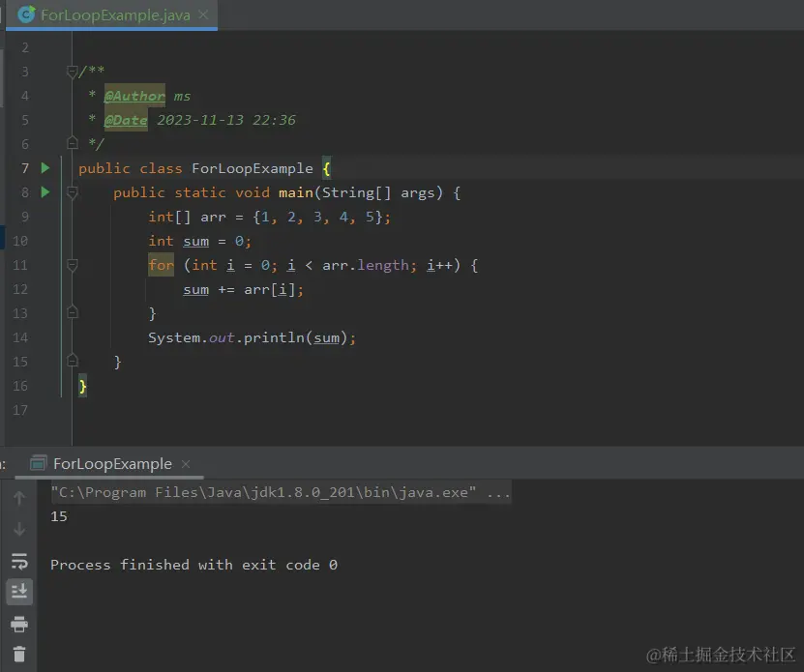Toggle scroll to end in console
The height and width of the screenshot is (672, 804).
(x=19, y=592)
